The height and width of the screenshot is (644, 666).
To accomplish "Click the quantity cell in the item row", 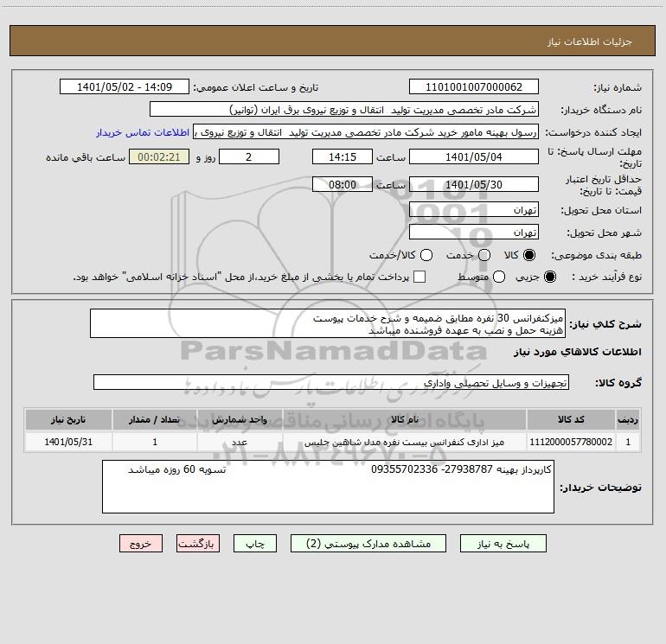I will point(155,442).
